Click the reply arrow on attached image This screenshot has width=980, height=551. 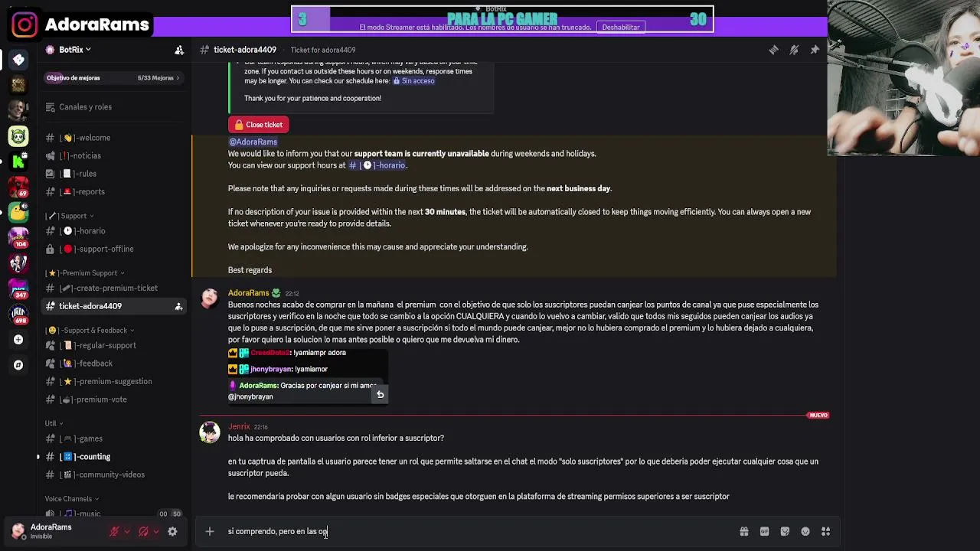pos(380,395)
